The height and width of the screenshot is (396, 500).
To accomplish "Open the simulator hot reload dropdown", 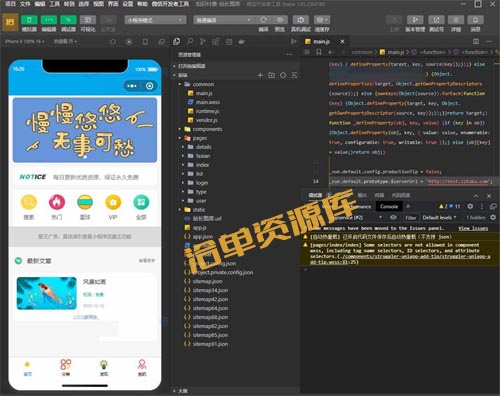I will click(x=65, y=41).
